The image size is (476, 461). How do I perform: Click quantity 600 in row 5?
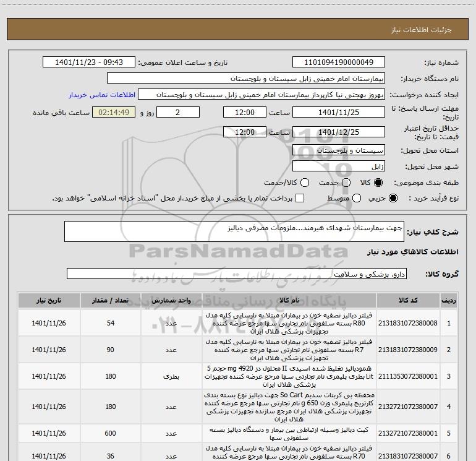point(111,433)
